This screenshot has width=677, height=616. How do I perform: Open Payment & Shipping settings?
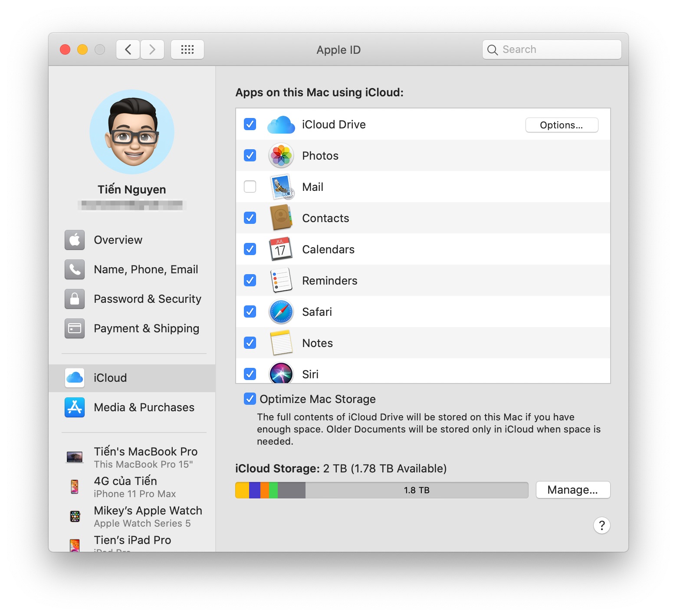[132, 328]
